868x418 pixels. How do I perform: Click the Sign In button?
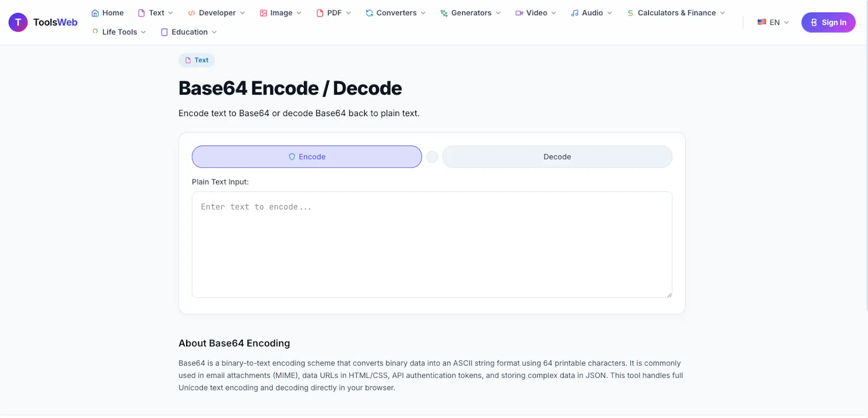828,22
